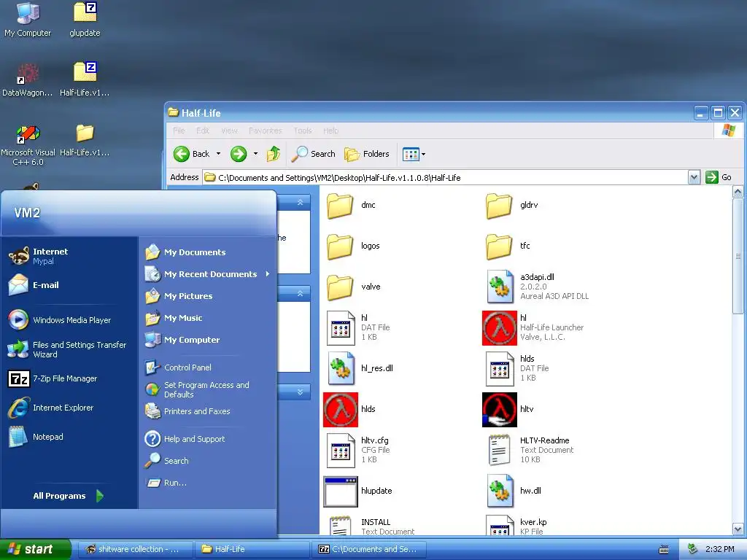
Task: Go up one folder level
Action: [274, 154]
